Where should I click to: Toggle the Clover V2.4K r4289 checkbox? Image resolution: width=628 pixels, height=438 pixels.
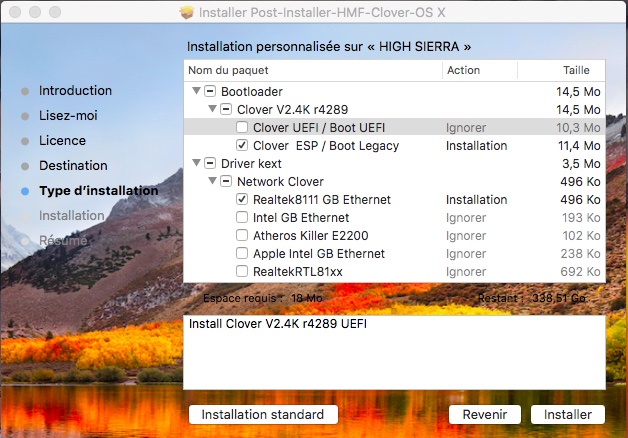tap(226, 109)
